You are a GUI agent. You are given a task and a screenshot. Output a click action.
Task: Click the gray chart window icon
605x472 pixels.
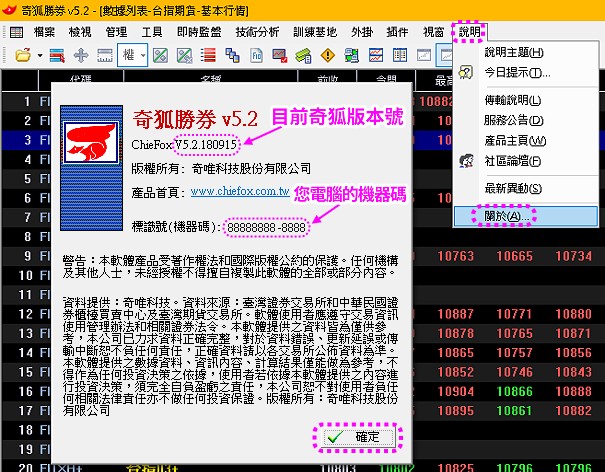pyautogui.click(x=424, y=56)
